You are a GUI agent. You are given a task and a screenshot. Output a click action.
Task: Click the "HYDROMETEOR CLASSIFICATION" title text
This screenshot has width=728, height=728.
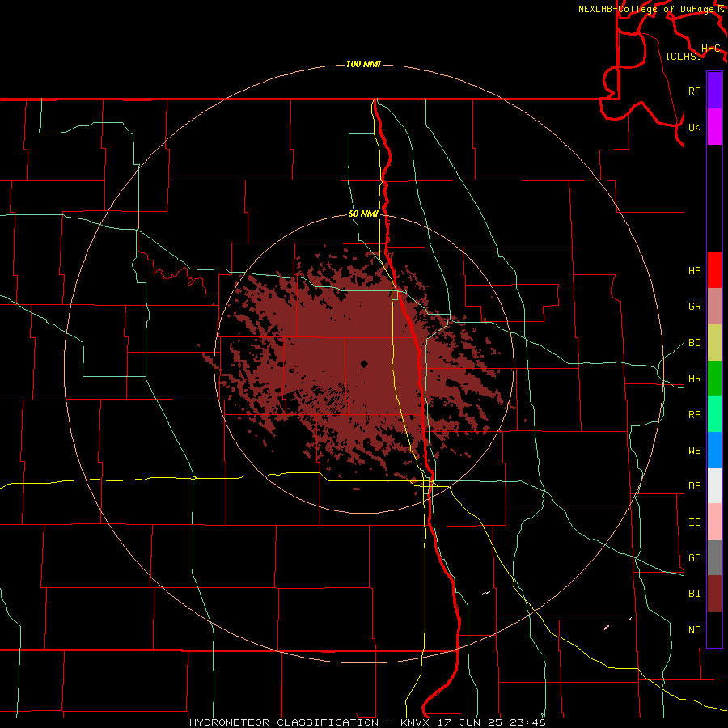284,722
